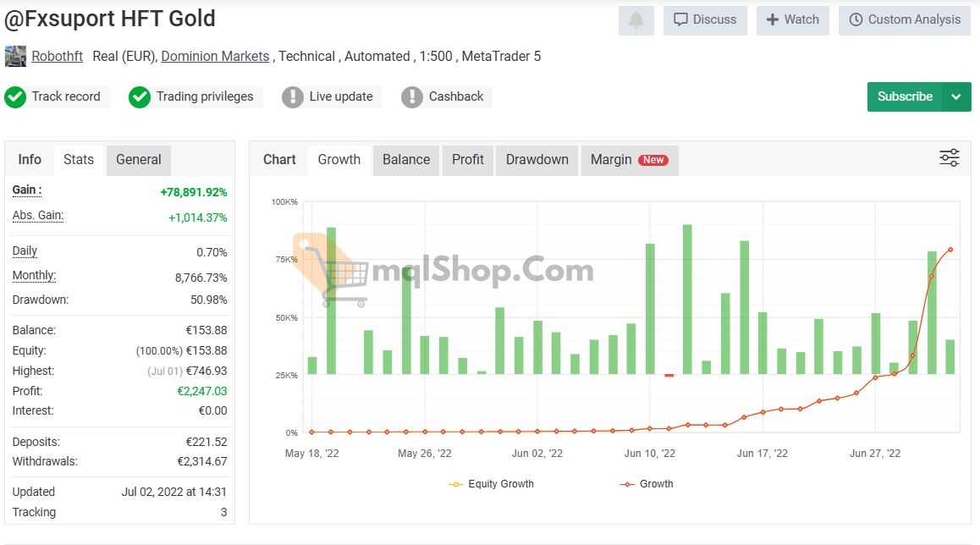Screen dimensions: 980x545
Task: Click the Trading privileges green checkmark icon
Action: [x=140, y=97]
